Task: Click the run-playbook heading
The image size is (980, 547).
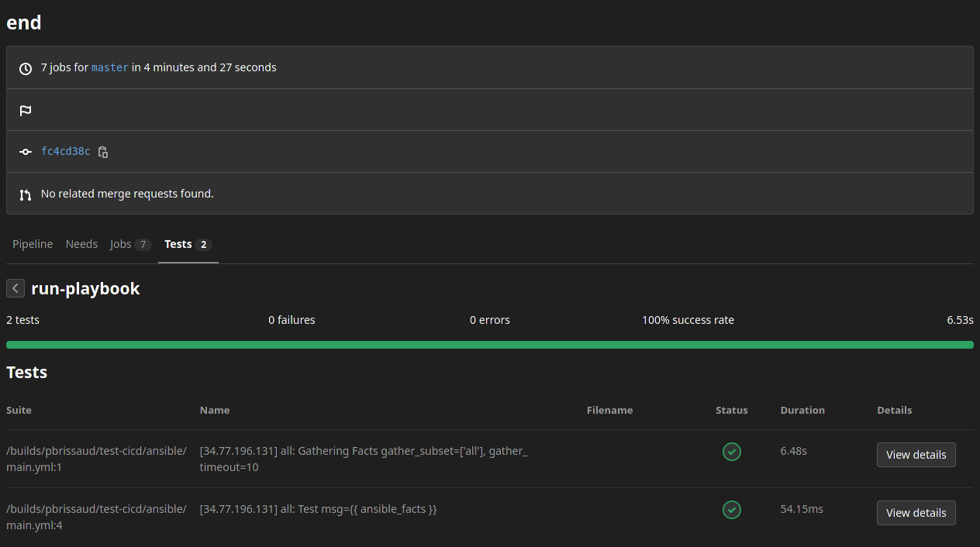Action: coord(85,288)
